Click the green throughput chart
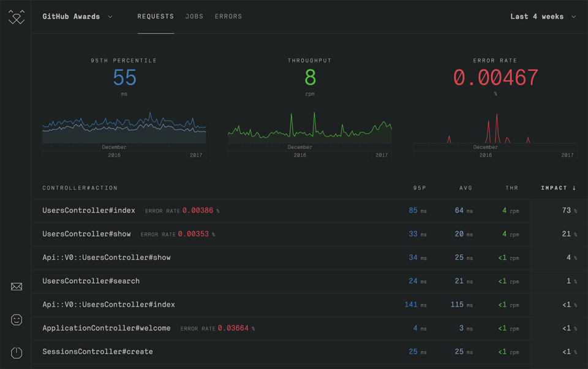 pos(309,129)
